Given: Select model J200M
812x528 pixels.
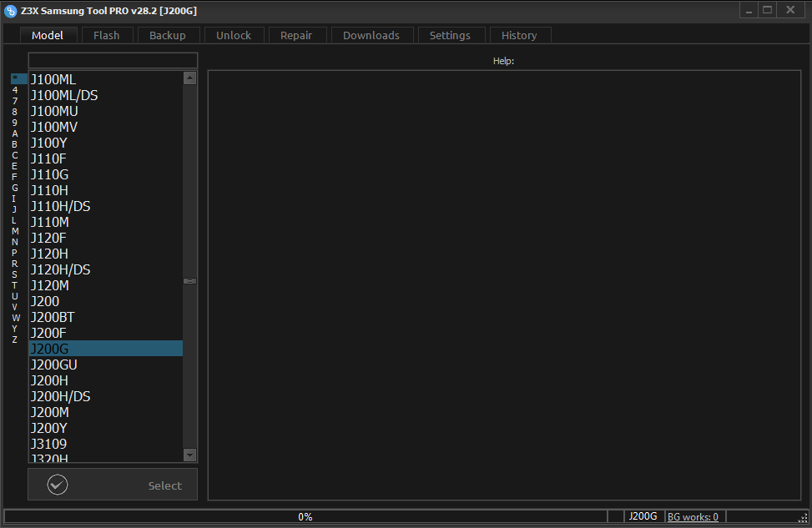Looking at the screenshot, I should pyautogui.click(x=106, y=413).
